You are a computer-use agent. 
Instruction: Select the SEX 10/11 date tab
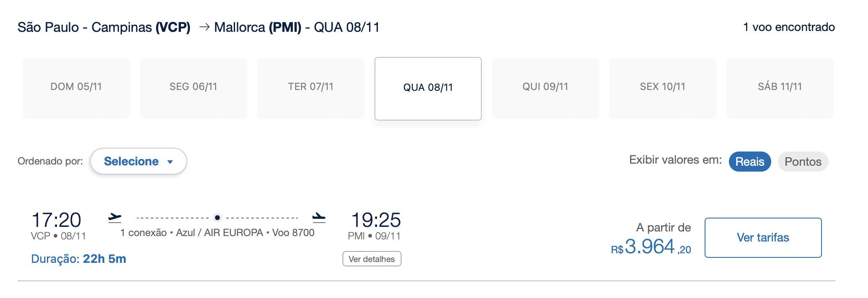(662, 88)
